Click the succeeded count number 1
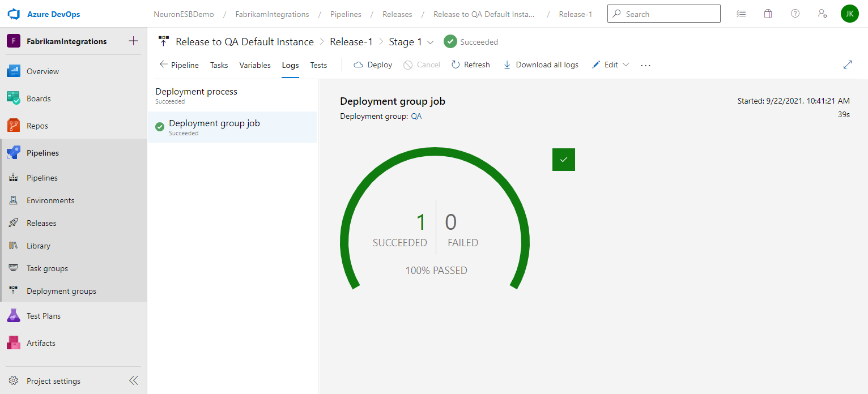 [x=421, y=222]
